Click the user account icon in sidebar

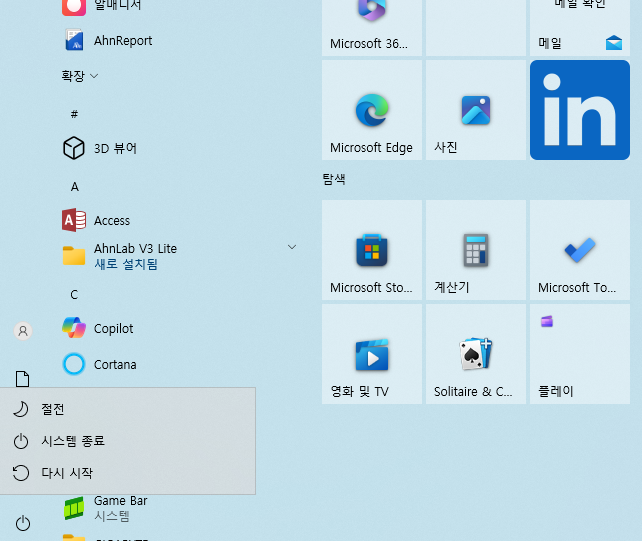23,331
